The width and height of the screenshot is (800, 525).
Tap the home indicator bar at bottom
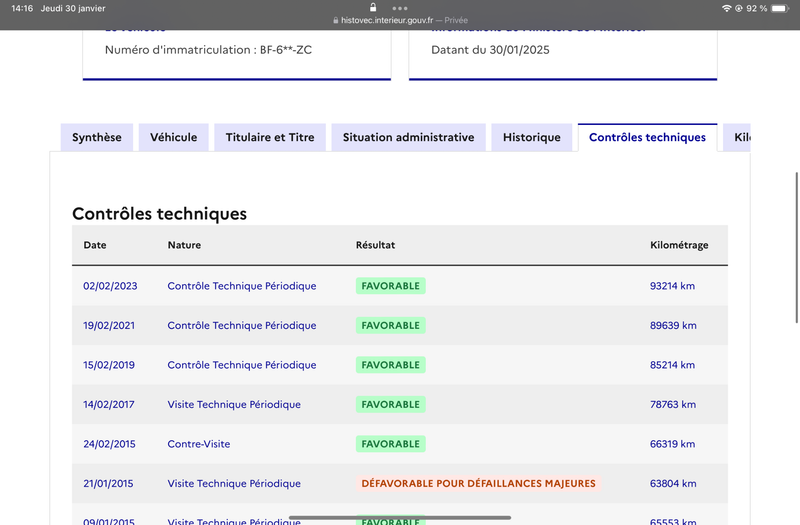(x=400, y=517)
